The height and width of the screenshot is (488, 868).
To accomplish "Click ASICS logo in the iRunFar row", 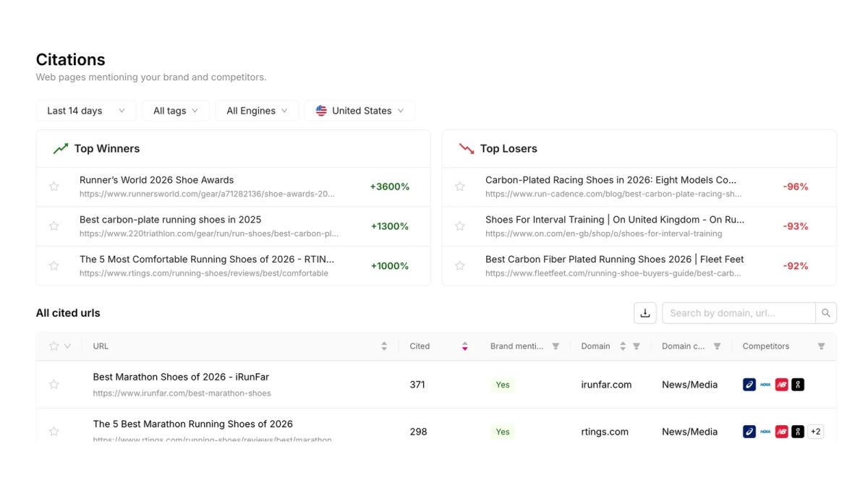I will [x=749, y=385].
